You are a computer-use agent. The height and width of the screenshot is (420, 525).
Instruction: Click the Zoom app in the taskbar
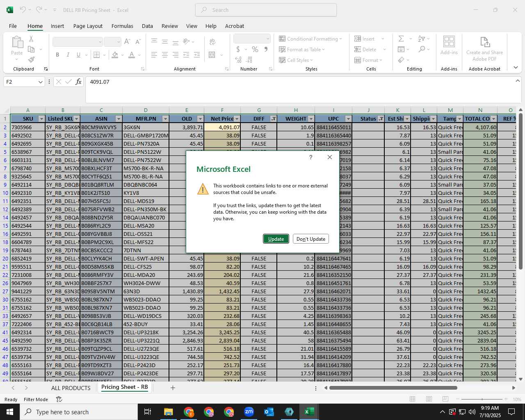click(x=249, y=412)
